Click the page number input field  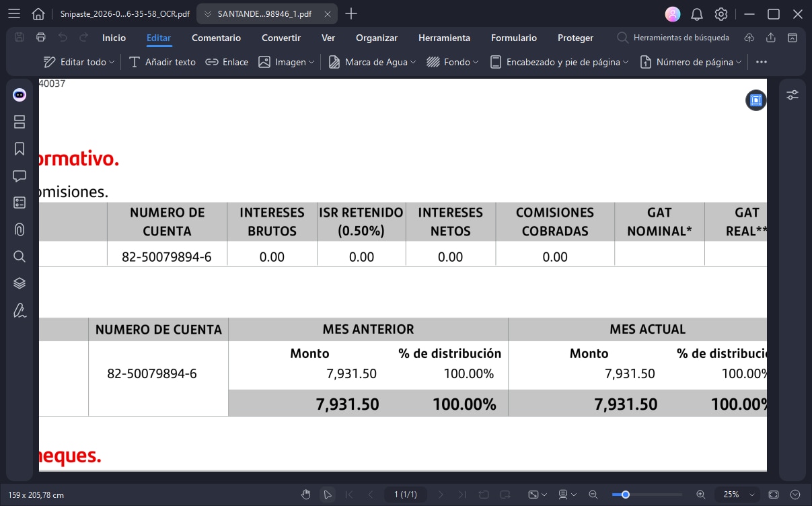(406, 495)
